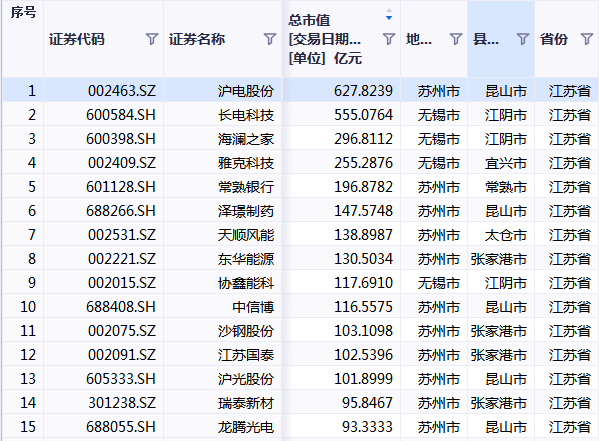Image resolution: width=599 pixels, height=441 pixels.
Task: Open filter for 总市值 column
Action: pyautogui.click(x=389, y=39)
